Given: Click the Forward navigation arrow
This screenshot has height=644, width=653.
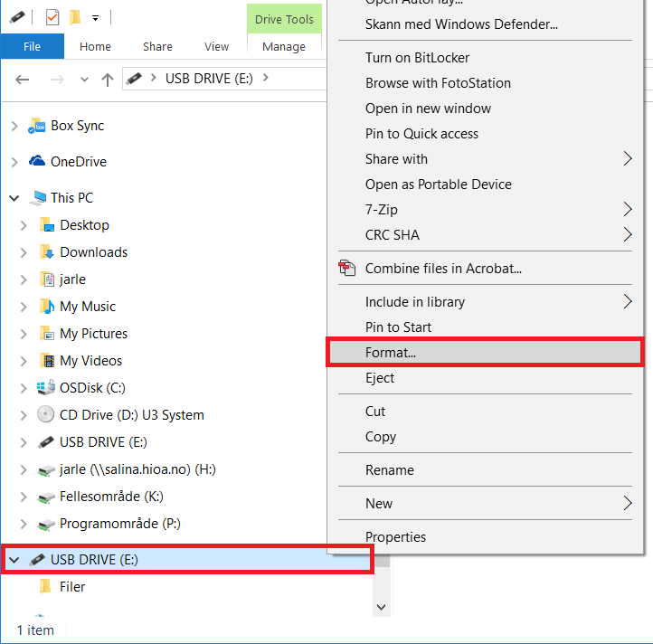Looking at the screenshot, I should pyautogui.click(x=57, y=80).
